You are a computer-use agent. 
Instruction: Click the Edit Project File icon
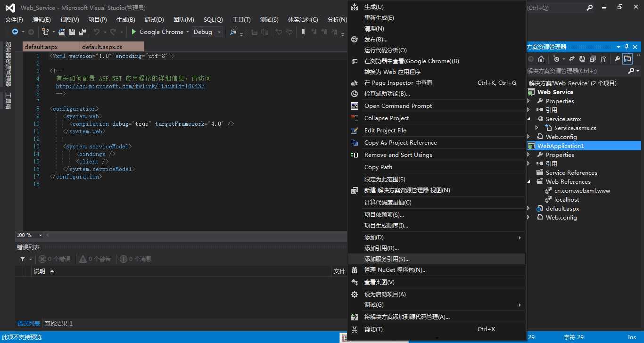click(x=355, y=131)
